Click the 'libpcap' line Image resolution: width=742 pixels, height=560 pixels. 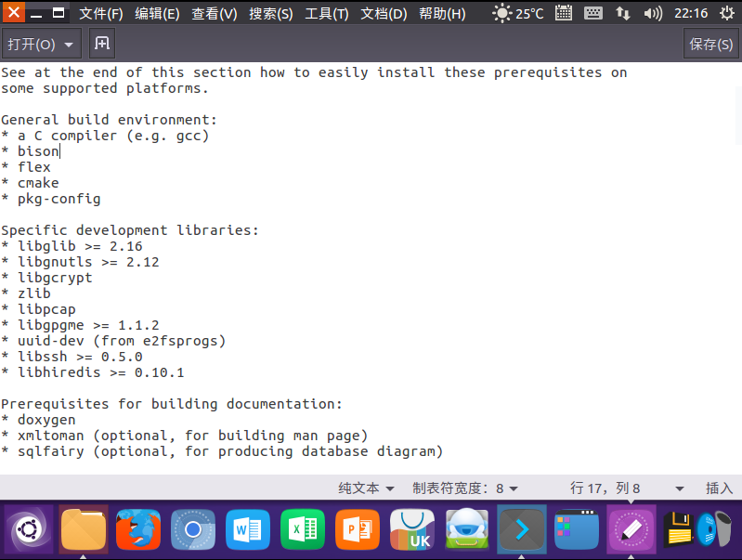point(38,309)
